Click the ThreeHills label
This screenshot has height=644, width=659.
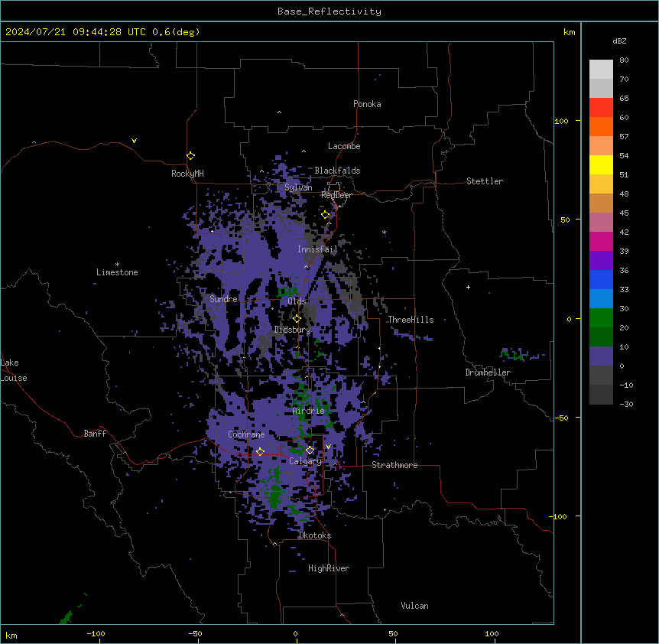411,320
